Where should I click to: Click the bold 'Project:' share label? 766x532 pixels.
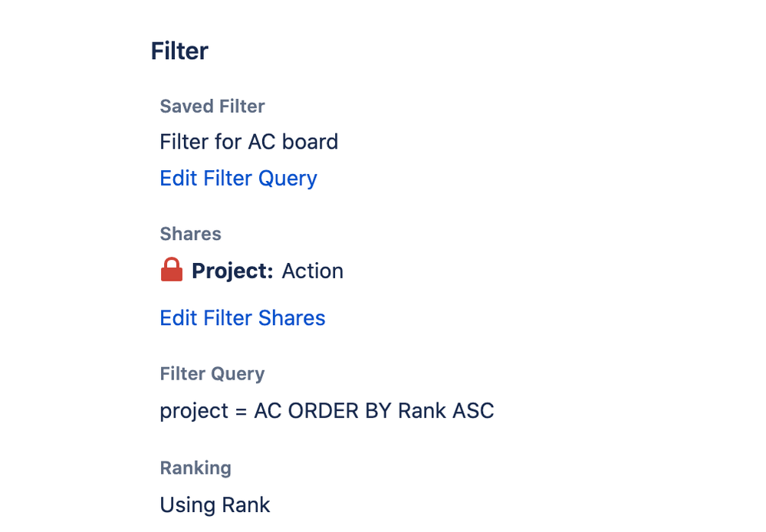(232, 271)
